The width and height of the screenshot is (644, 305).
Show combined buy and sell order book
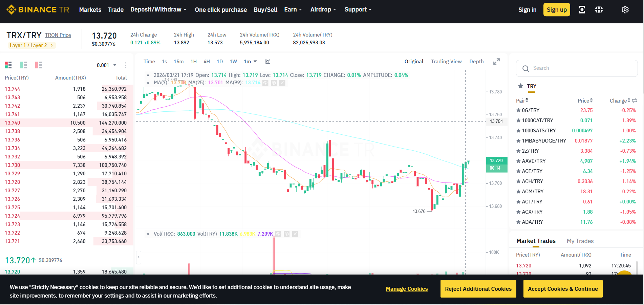pos(8,65)
